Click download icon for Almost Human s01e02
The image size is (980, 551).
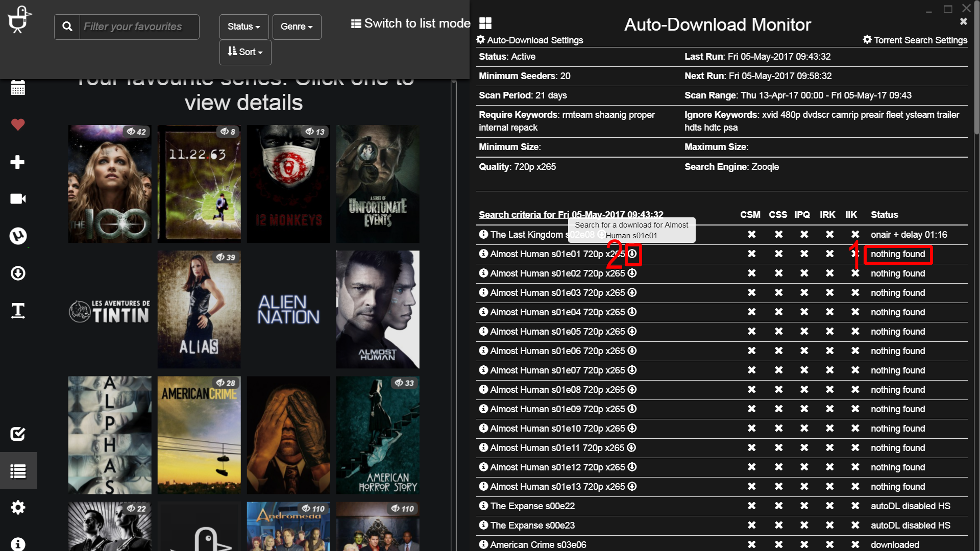tap(632, 273)
